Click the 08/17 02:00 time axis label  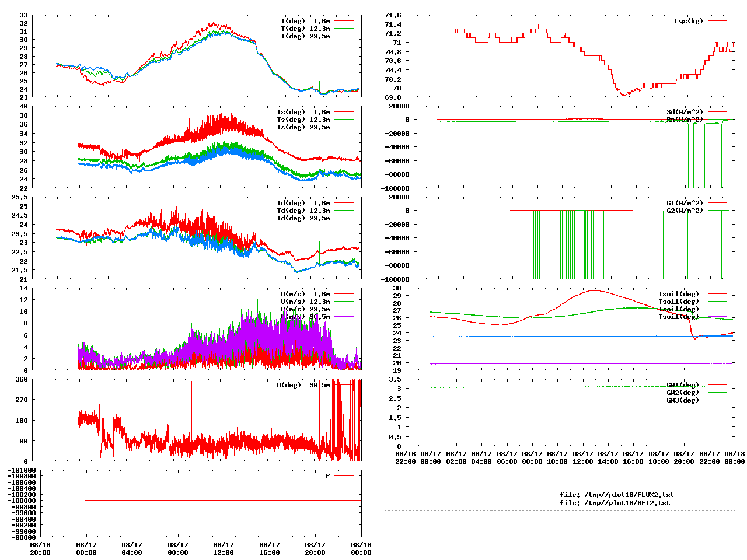456,457
